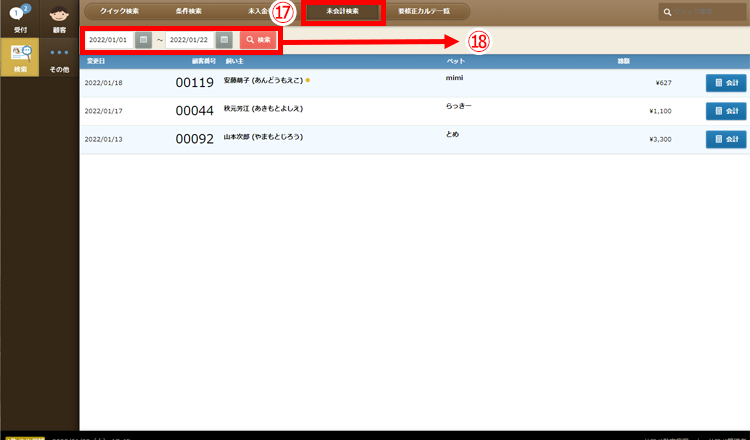750x440 pixels.
Task: Click date 2022/01/18 in first row
Action: 103,83
